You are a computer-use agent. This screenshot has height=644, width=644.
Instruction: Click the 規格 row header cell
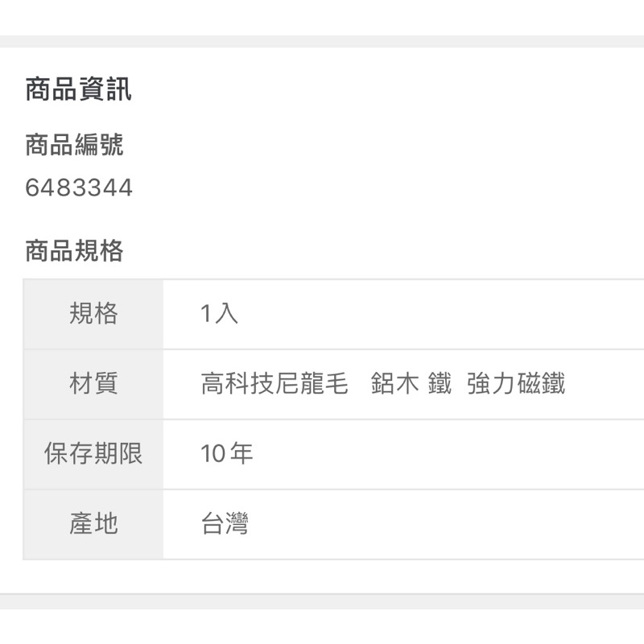click(x=93, y=314)
